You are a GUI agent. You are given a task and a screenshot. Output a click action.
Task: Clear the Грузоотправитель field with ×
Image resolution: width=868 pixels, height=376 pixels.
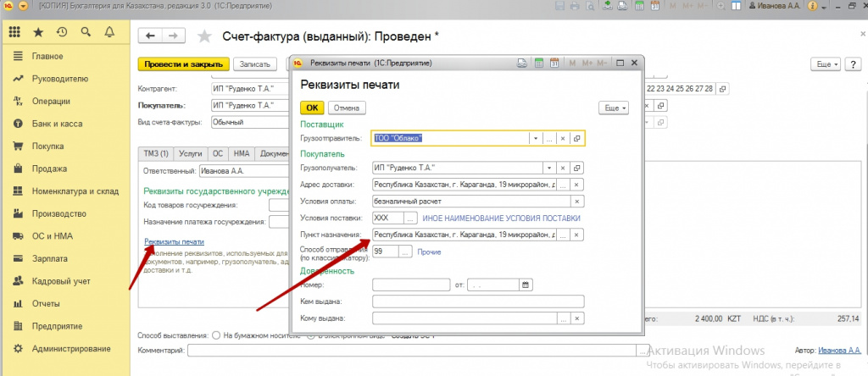pos(563,138)
